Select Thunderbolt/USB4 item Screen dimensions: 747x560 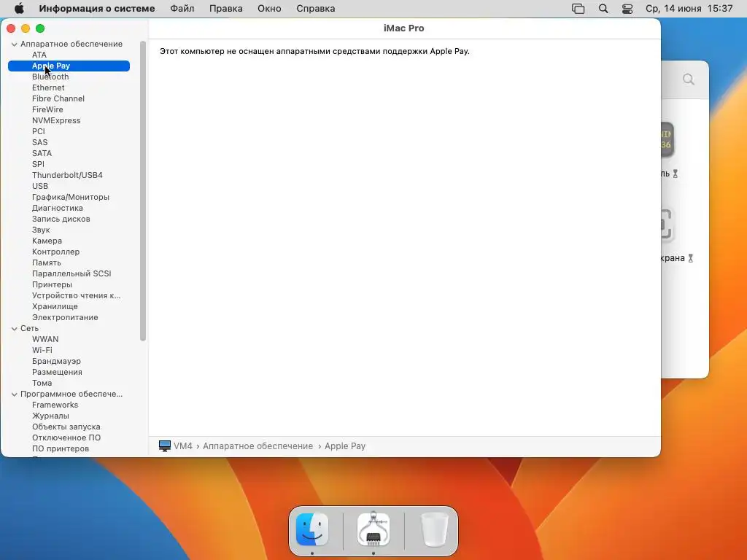point(69,175)
